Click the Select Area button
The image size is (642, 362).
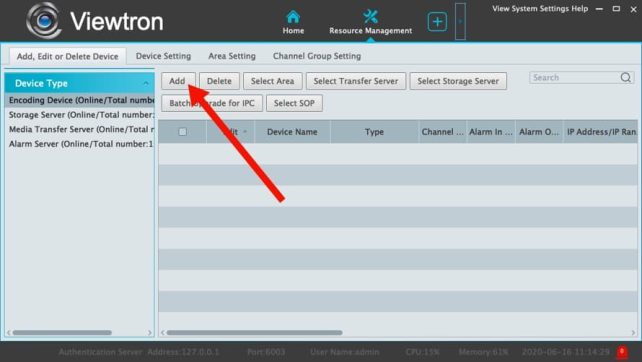(273, 81)
